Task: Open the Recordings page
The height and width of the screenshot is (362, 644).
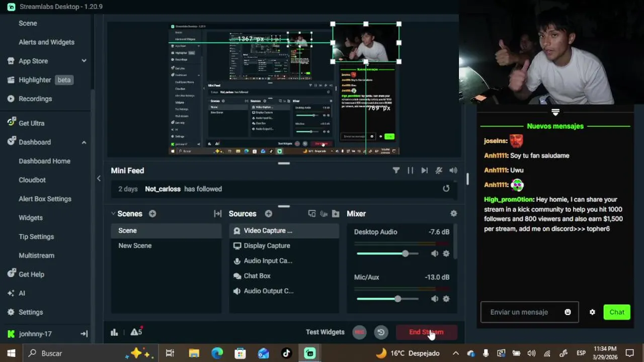Action: pyautogui.click(x=30, y=99)
